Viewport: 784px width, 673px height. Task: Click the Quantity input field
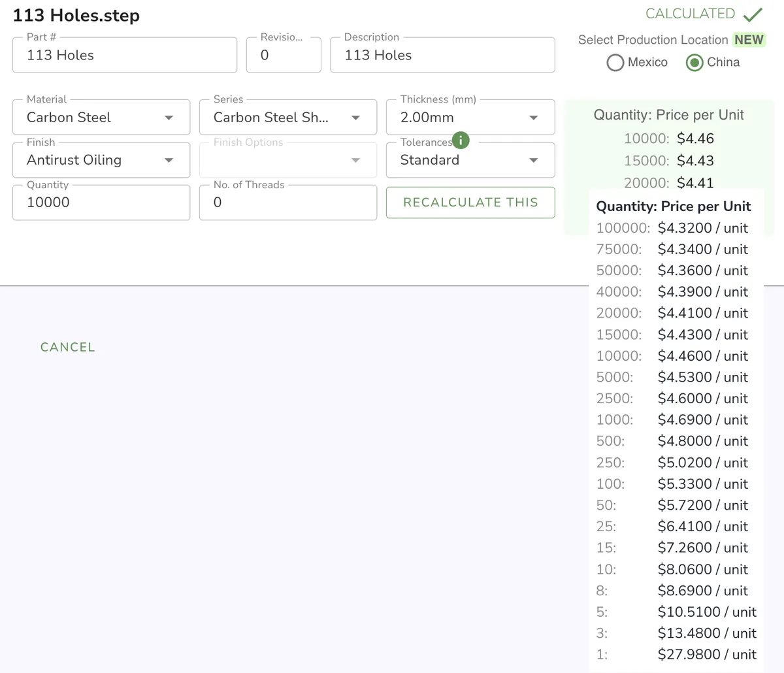click(101, 203)
